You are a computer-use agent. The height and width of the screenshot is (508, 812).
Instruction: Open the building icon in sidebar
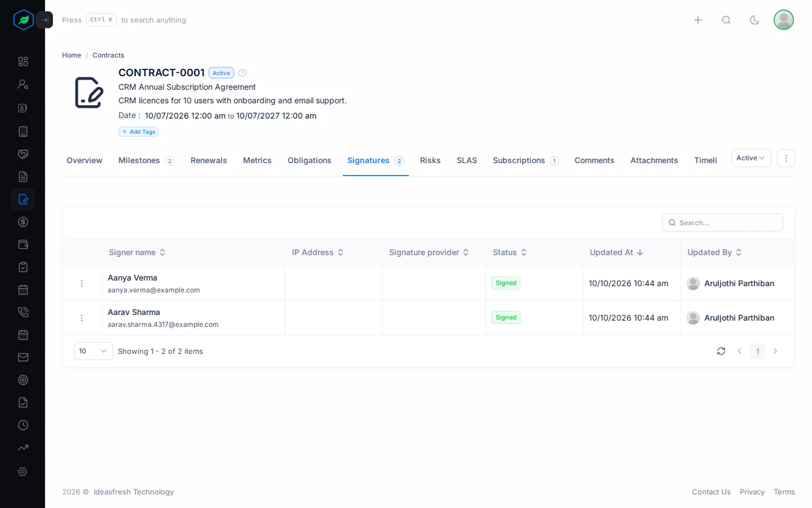click(23, 132)
